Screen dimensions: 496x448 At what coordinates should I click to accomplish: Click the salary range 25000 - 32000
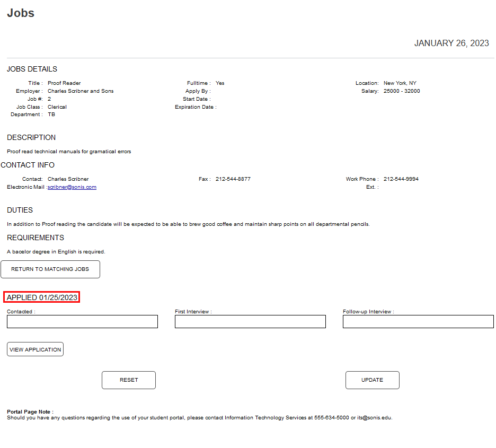point(400,91)
